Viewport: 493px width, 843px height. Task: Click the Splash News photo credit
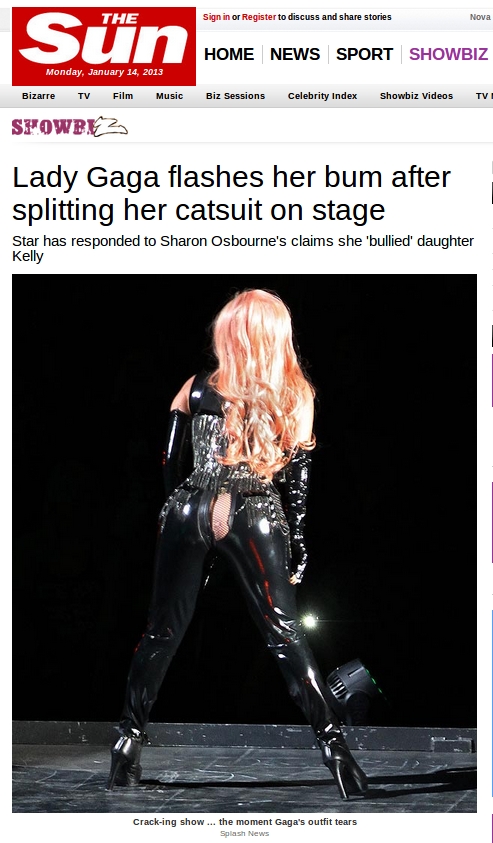point(245,833)
